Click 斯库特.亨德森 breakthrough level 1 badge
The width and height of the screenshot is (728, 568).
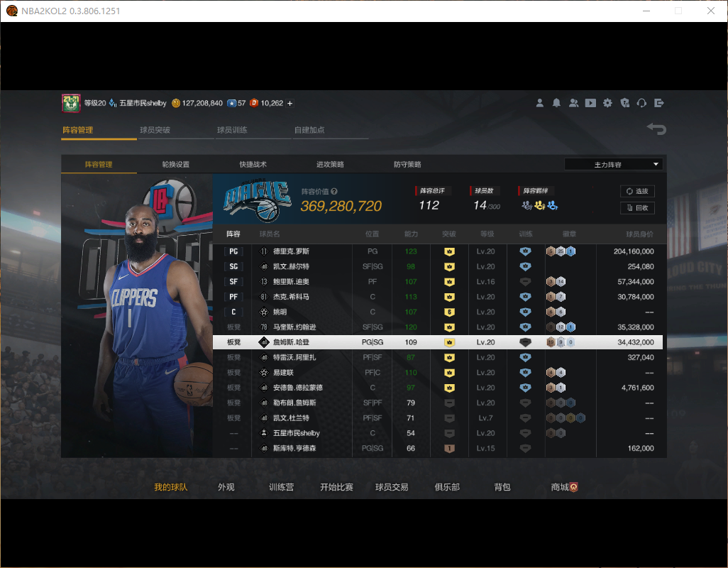[x=449, y=449]
